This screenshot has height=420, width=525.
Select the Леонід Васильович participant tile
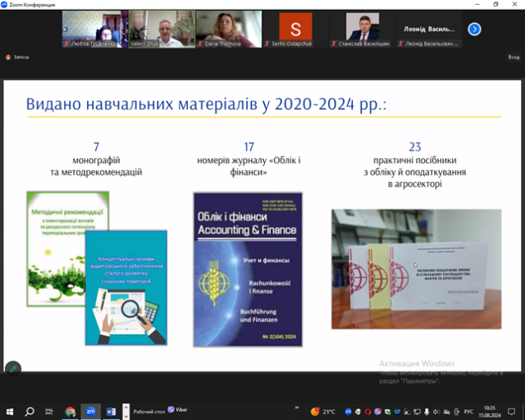[x=429, y=29]
